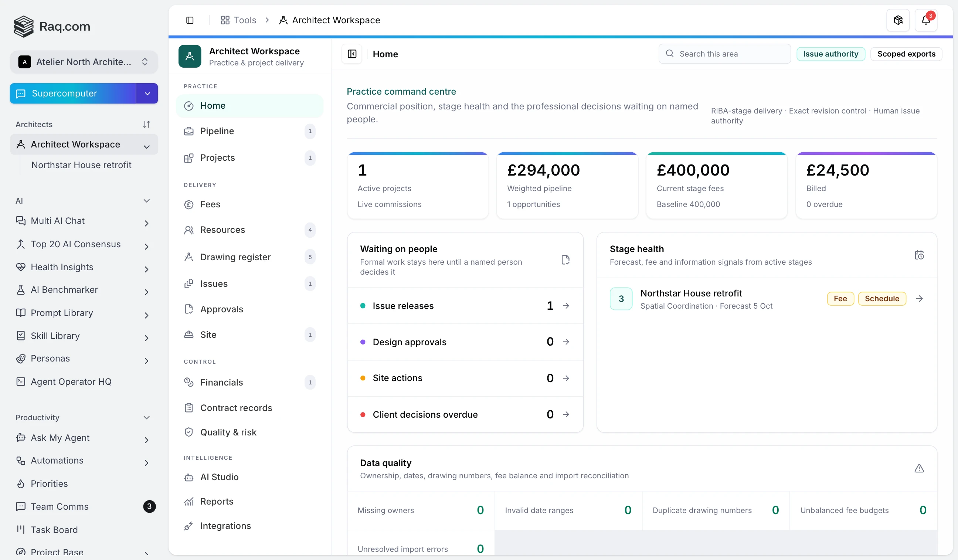Viewport: 958px width, 560px height.
Task: Open arrow for Northstar House retrofit stage
Action: [919, 299]
